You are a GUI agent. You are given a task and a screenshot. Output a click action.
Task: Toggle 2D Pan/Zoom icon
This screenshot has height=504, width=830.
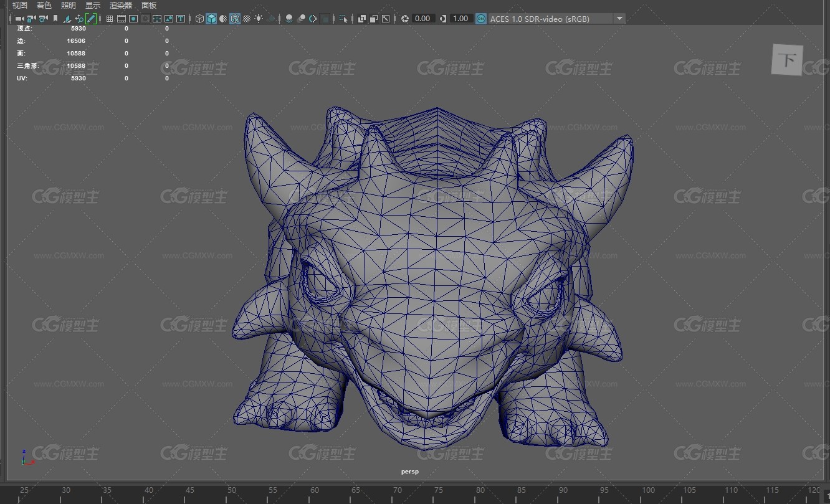click(x=79, y=19)
